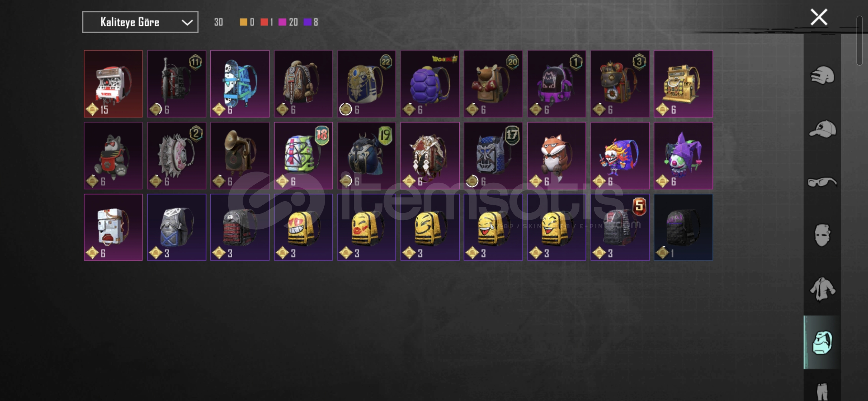Select the purple turtle shell backpack
Screen dimensions: 868x401
click(430, 84)
